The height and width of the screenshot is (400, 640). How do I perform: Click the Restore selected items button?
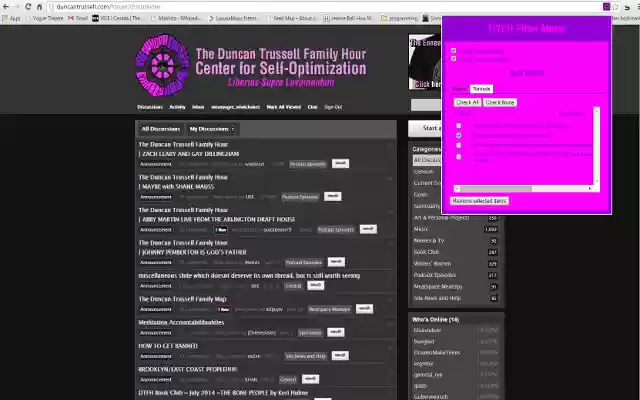coord(479,201)
